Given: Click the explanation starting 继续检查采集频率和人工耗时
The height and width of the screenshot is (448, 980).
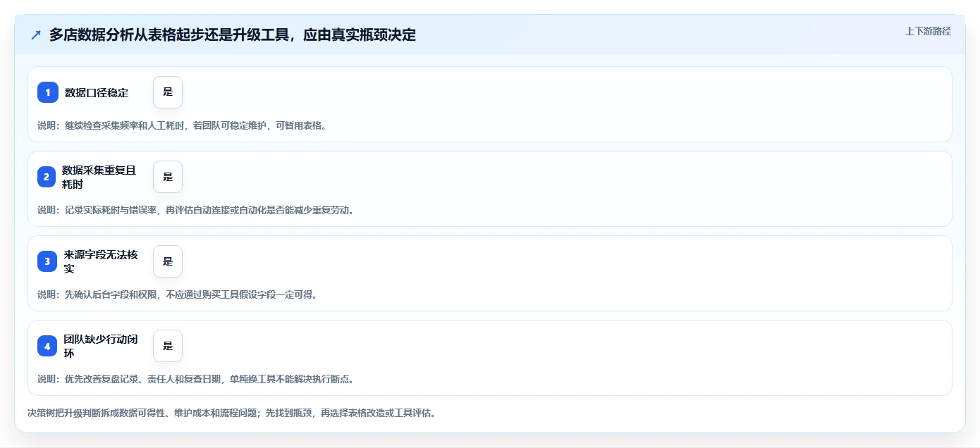Looking at the screenshot, I should 181,125.
